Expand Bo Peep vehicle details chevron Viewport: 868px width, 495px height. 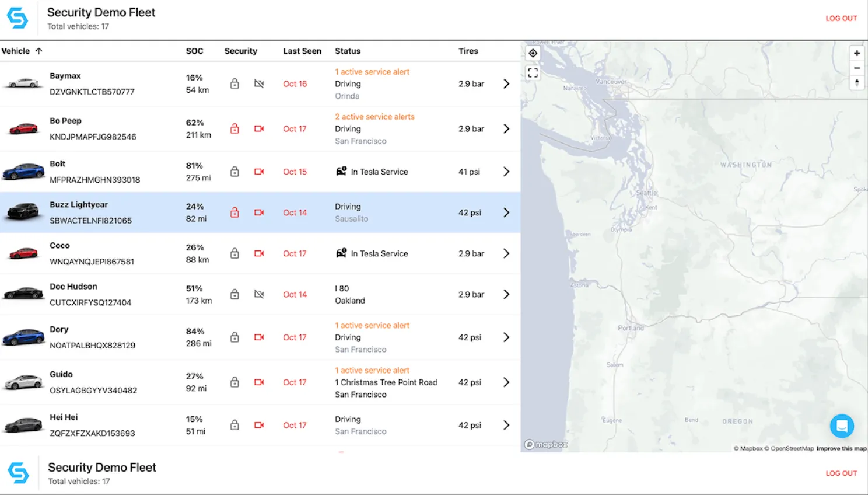pyautogui.click(x=506, y=129)
